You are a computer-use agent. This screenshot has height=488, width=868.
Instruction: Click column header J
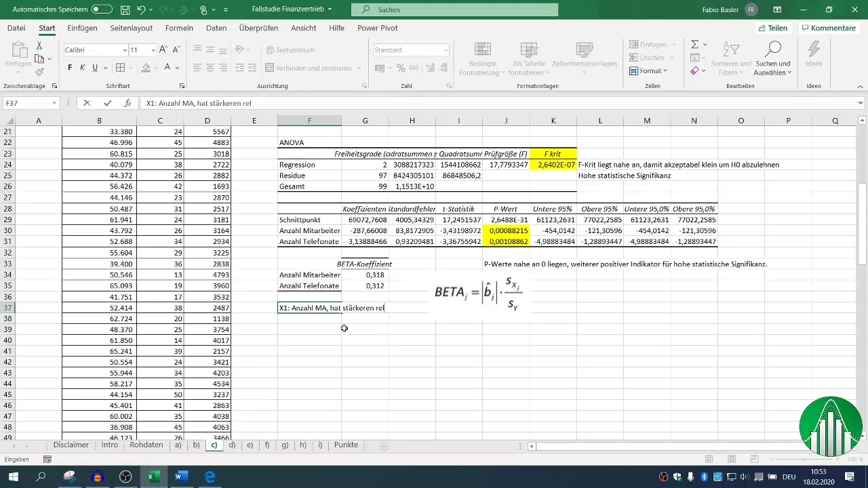(x=506, y=121)
